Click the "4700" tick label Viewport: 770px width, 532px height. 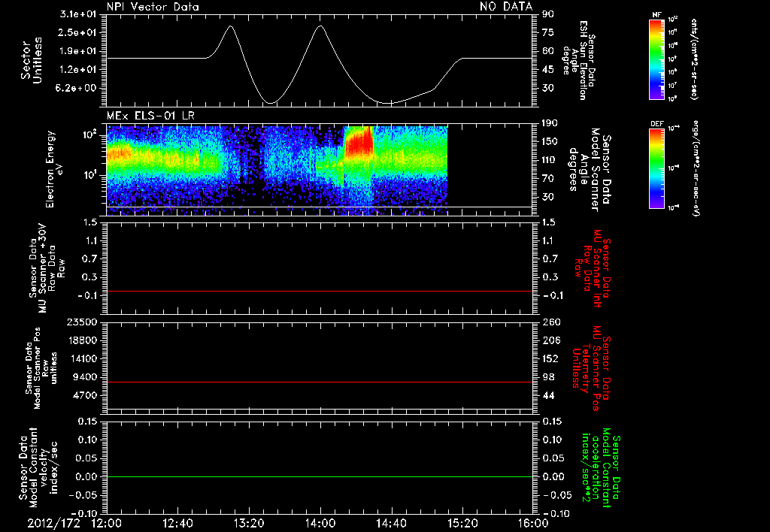tap(85, 395)
